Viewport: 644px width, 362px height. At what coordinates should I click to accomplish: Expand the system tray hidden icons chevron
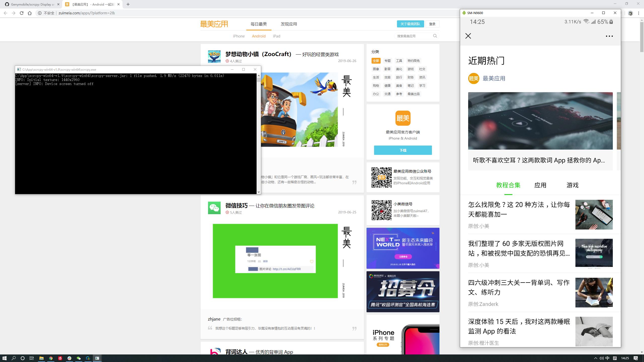pyautogui.click(x=595, y=358)
